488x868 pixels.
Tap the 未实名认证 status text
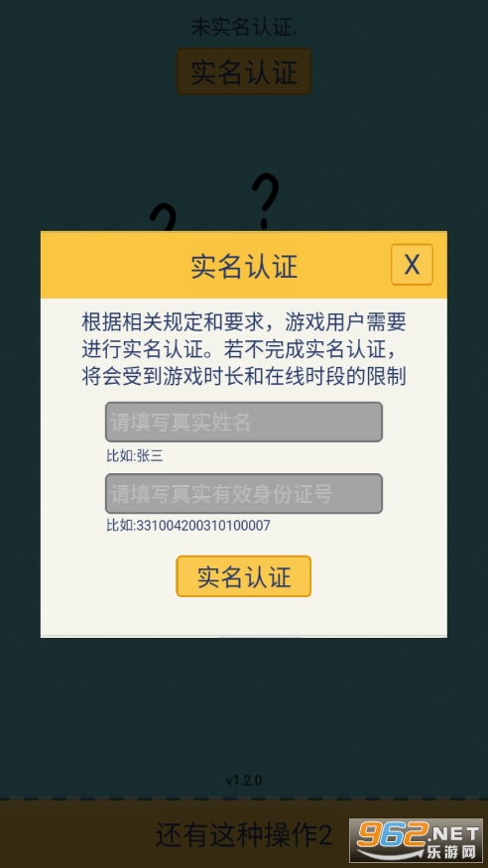pos(243,27)
